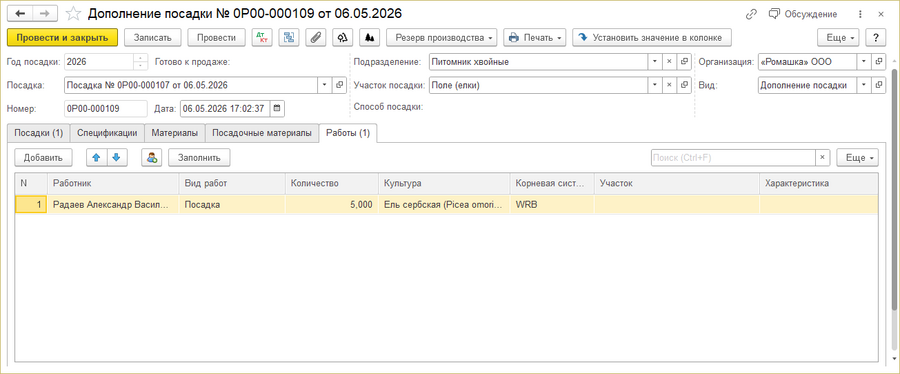Click Добавить to add a row
900x374 pixels.
[43, 157]
